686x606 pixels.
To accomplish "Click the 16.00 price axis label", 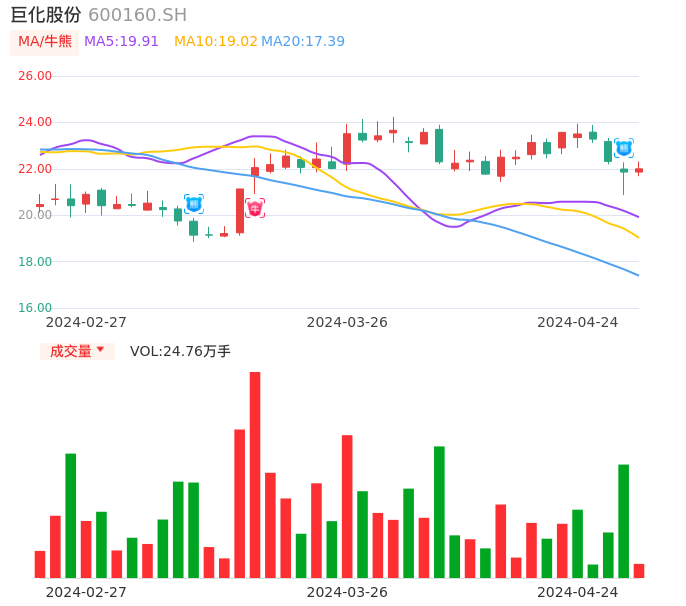I will coord(35,308).
